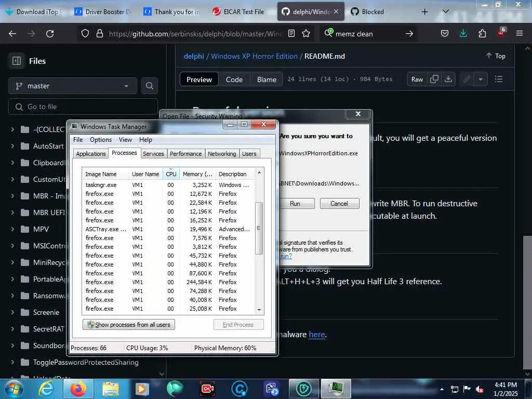
Task: Expand the TogglePasswordProtectedSharing folder
Action: (12, 362)
